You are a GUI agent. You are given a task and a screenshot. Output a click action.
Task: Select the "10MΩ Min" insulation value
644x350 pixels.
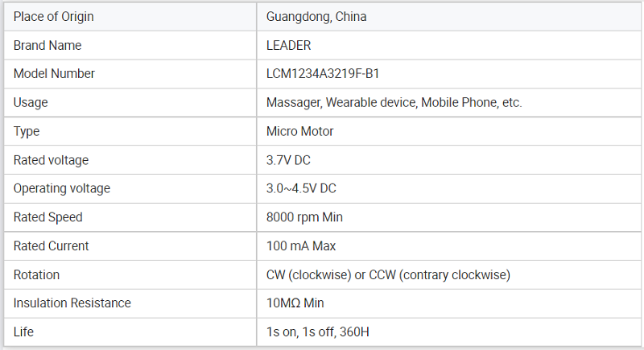pyautogui.click(x=295, y=303)
